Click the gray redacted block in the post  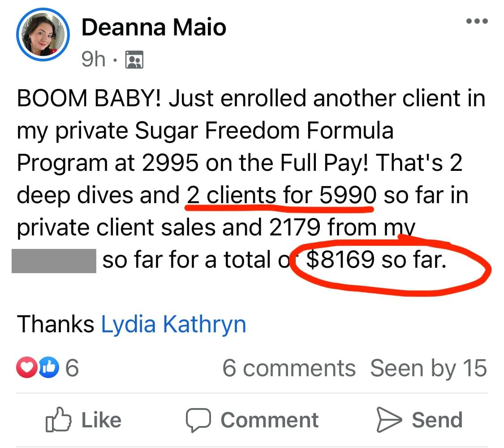54,260
